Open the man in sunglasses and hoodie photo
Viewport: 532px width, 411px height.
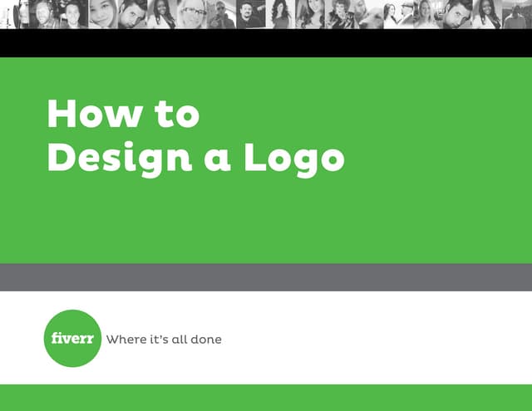pos(222,14)
